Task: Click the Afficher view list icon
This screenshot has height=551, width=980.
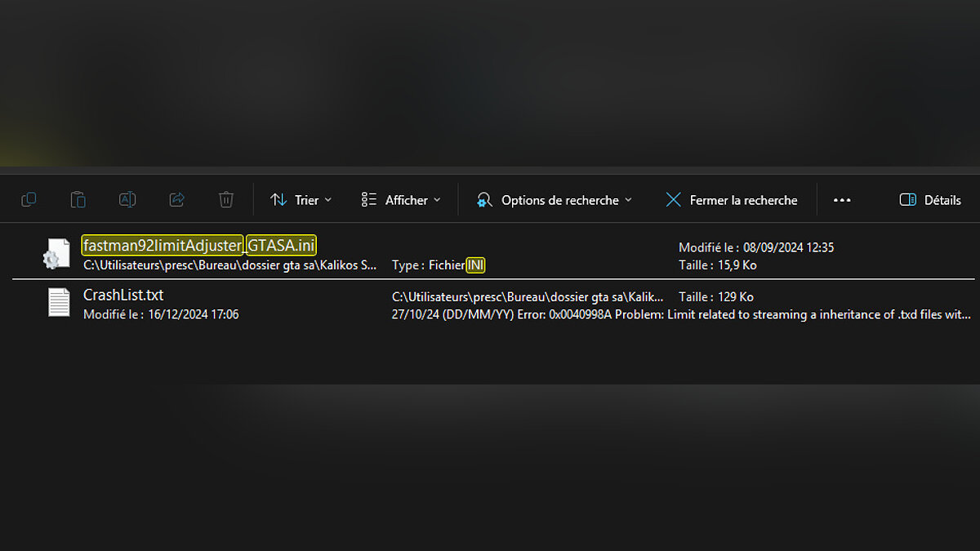Action: coord(369,200)
